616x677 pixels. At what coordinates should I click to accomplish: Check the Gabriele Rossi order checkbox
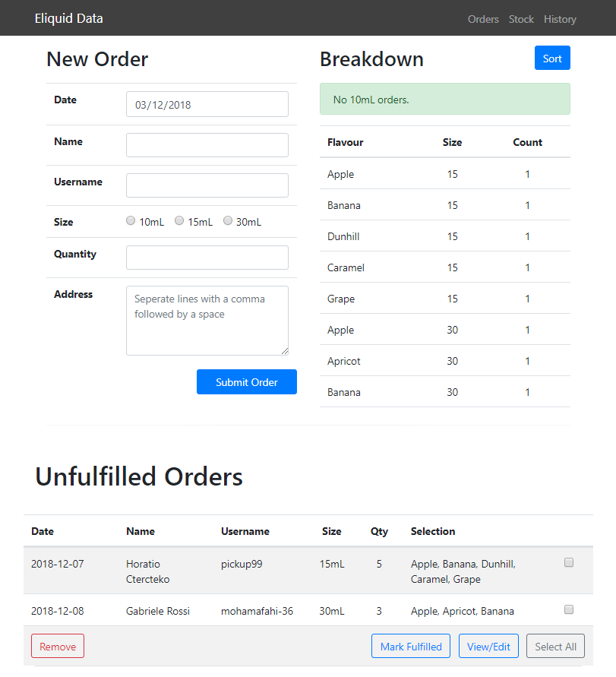[x=569, y=609]
